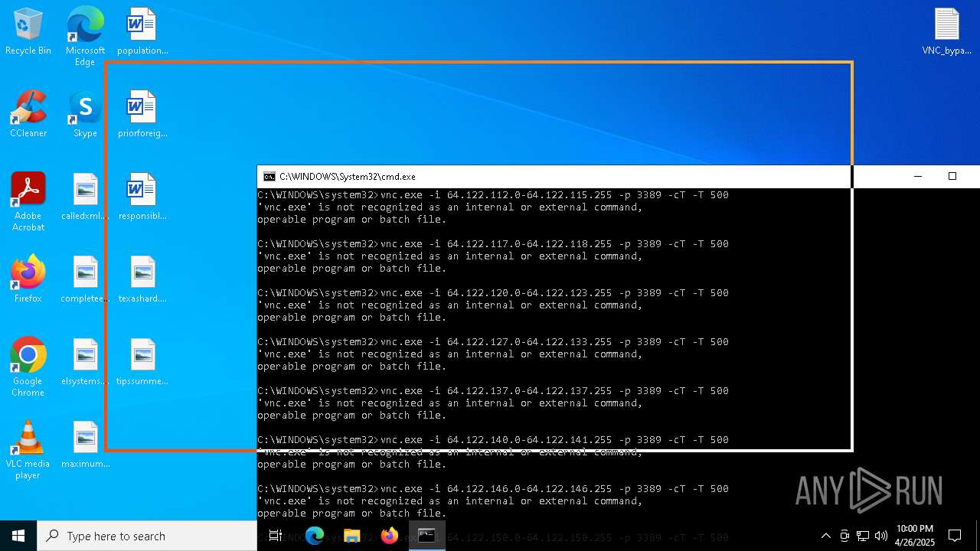This screenshot has width=980, height=551.
Task: Open Task View in taskbar
Action: (276, 536)
